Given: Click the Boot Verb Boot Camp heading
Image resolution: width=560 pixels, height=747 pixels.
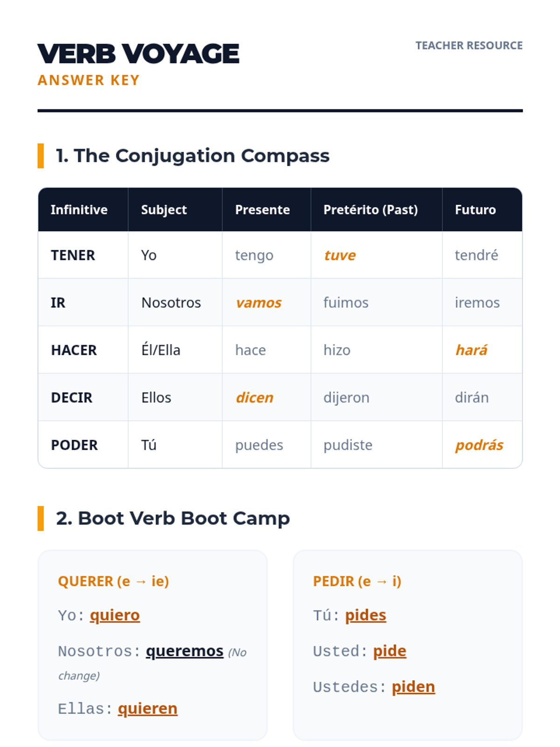Looking at the screenshot, I should (x=173, y=518).
